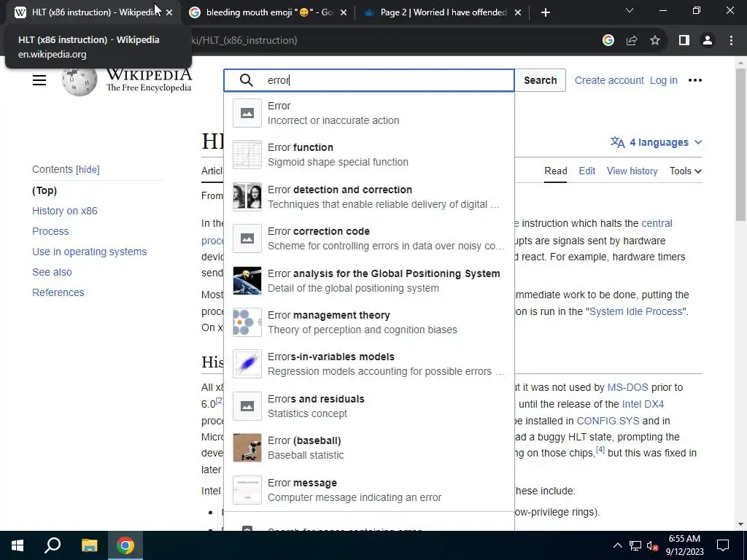Close the Page 2 Worried tab

pos(518,12)
